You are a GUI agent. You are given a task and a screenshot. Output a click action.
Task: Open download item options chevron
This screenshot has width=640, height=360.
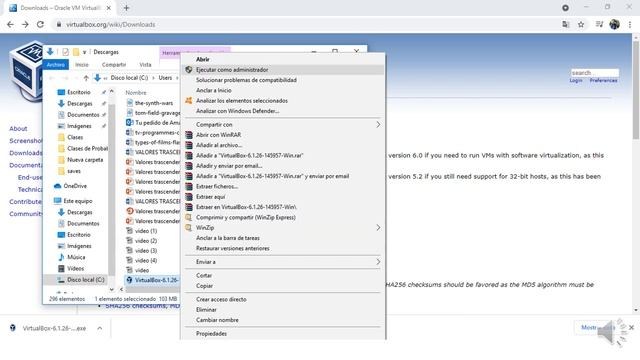point(100,328)
